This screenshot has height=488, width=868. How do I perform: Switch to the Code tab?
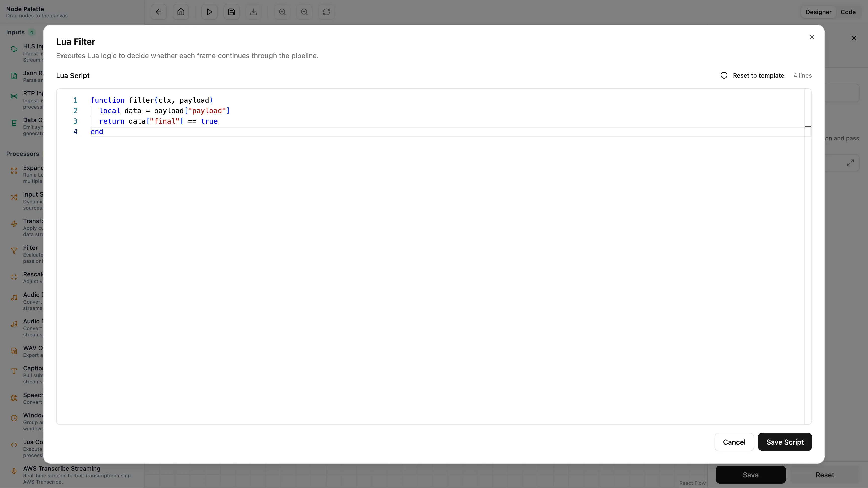point(849,12)
